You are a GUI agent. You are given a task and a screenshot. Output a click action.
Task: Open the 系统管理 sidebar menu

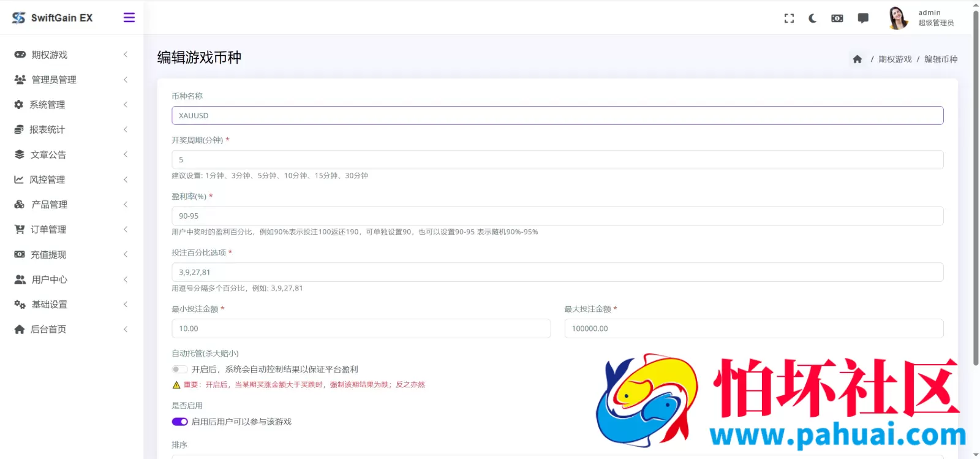pos(72,105)
